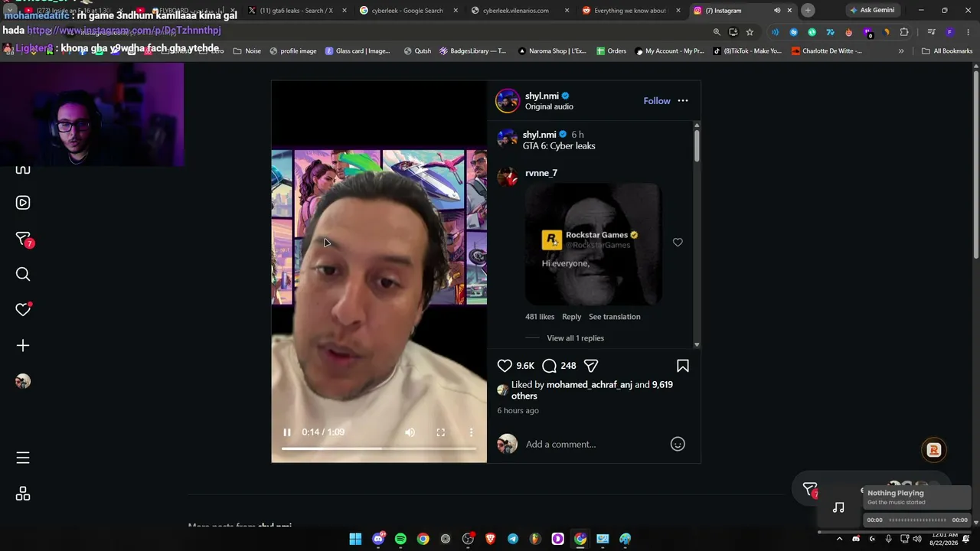The width and height of the screenshot is (980, 551).
Task: Switch to the gta6 leaks Search / X tab
Action: coord(296,11)
